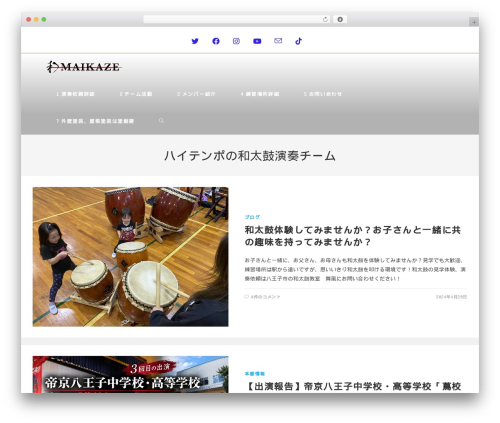
Task: Open the Facebook page icon
Action: [216, 41]
